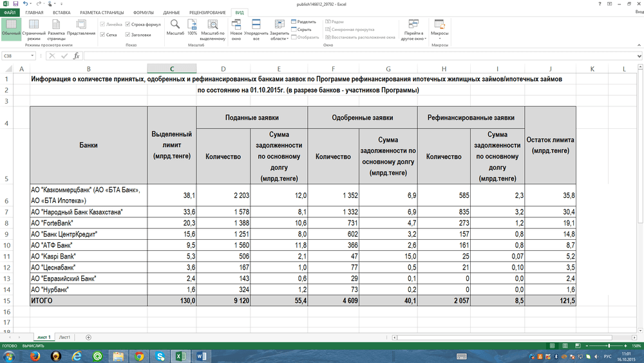This screenshot has width=644, height=363.
Task: Click the vertical scrollbar thumb
Action: point(640,147)
